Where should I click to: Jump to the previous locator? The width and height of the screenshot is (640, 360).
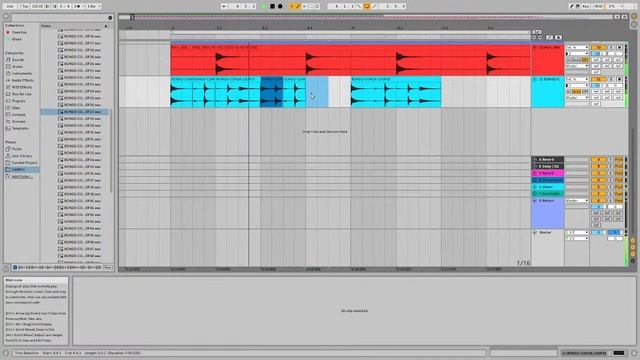tap(534, 38)
